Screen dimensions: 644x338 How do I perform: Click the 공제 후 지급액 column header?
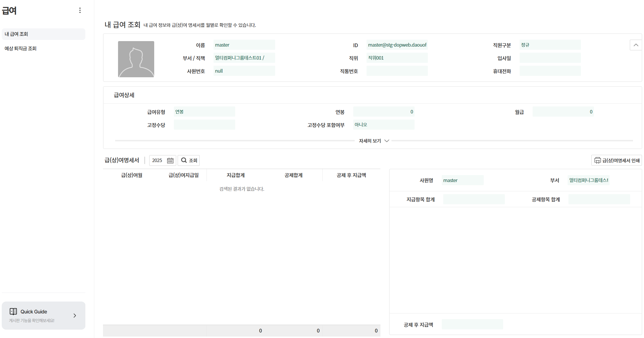351,175
